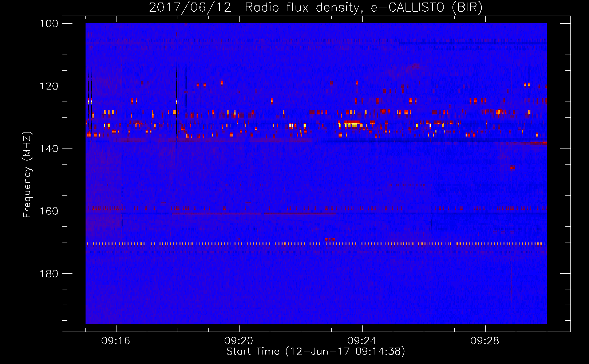Click the 09:24 time tick label

click(x=362, y=341)
